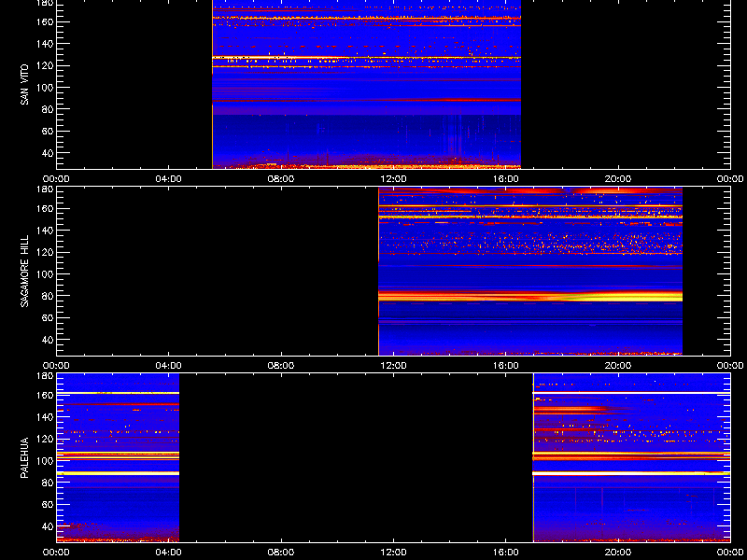Screen dimensions: 747x560
Task: Click the 40 frequency tick on Sagamore Hill axis
Action: [48, 340]
